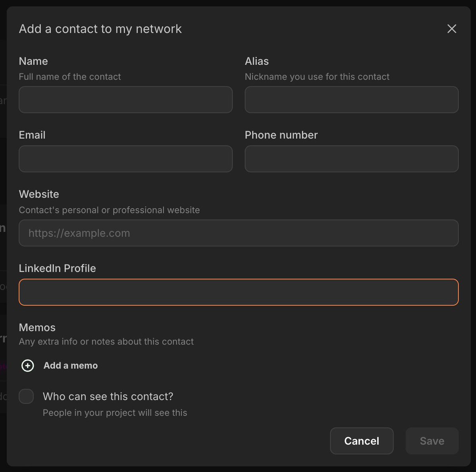Save the new contact
The image size is (476, 472).
click(432, 441)
